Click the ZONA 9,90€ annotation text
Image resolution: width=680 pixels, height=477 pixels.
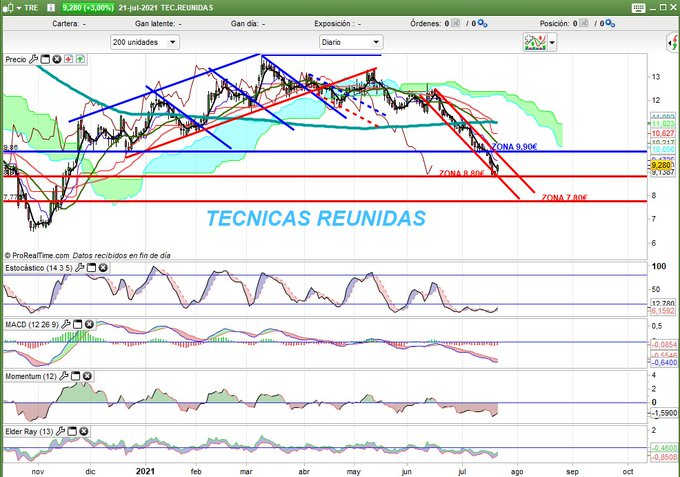coord(514,147)
